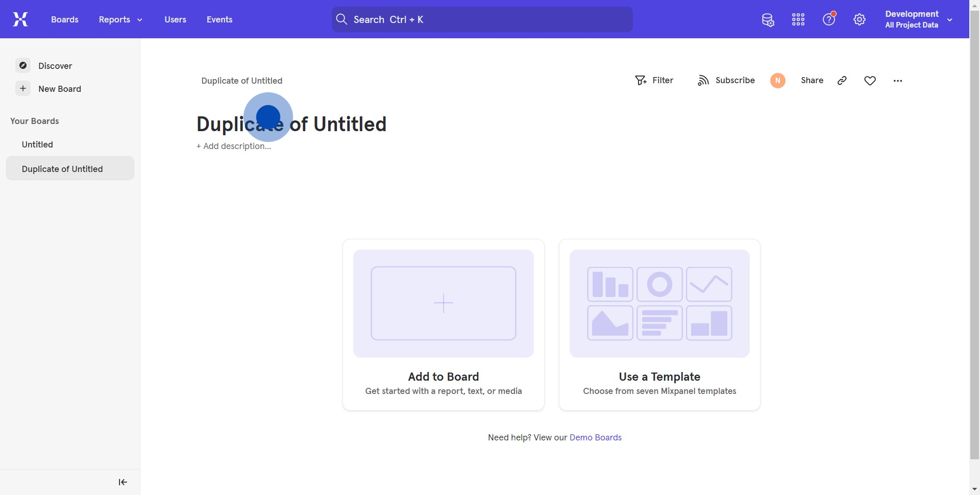980x495 pixels.
Task: Open the data management icon
Action: point(768,20)
